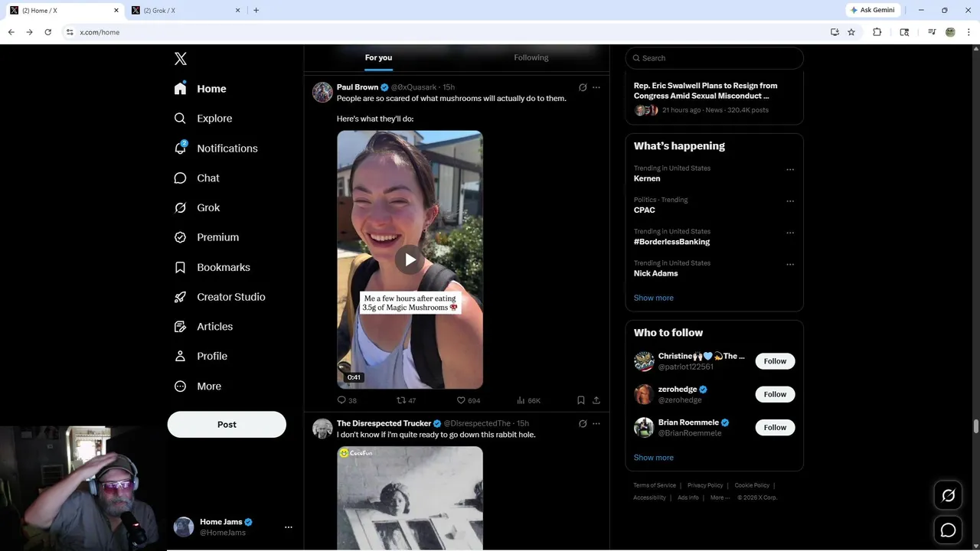
Task: Open Ads info footer link
Action: [x=688, y=497]
